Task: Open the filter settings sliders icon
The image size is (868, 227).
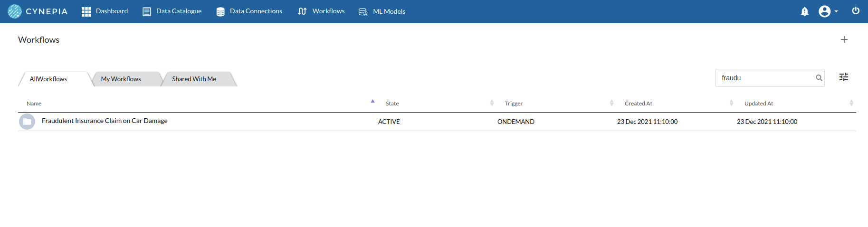Action: tap(844, 77)
